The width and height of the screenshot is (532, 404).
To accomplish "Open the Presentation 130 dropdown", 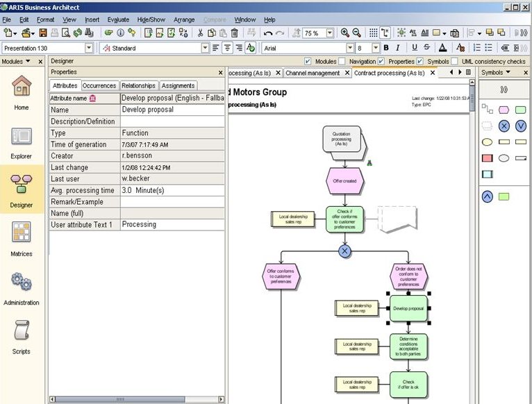I will [89, 48].
